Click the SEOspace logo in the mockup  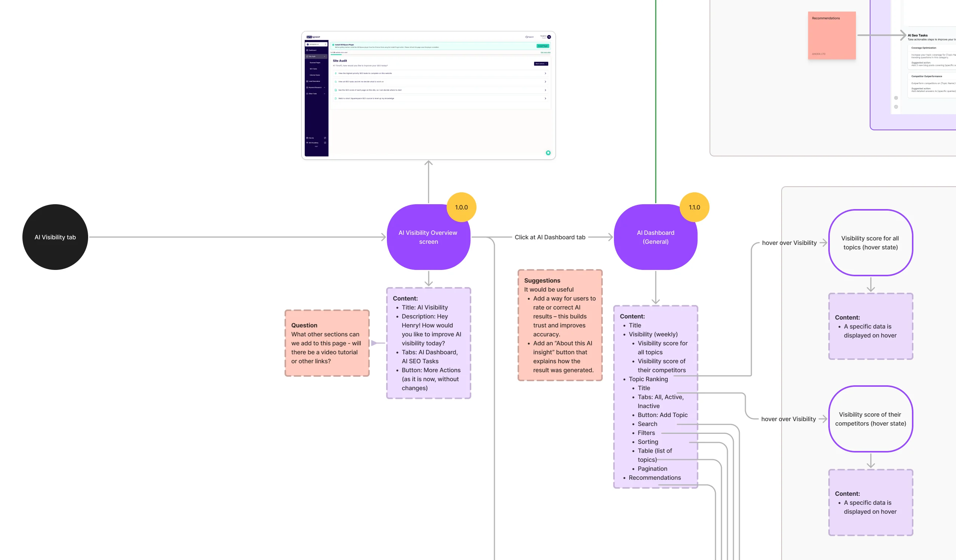coord(313,37)
